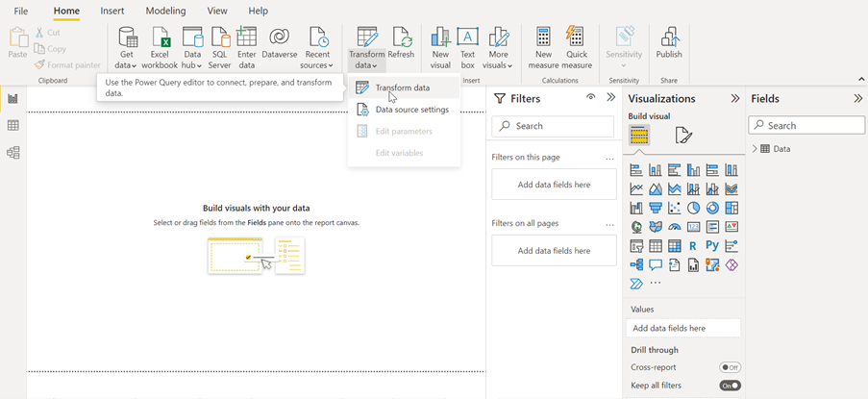Viewport: 868px width, 399px height.
Task: Expand the Data table in Fields
Action: [755, 149]
